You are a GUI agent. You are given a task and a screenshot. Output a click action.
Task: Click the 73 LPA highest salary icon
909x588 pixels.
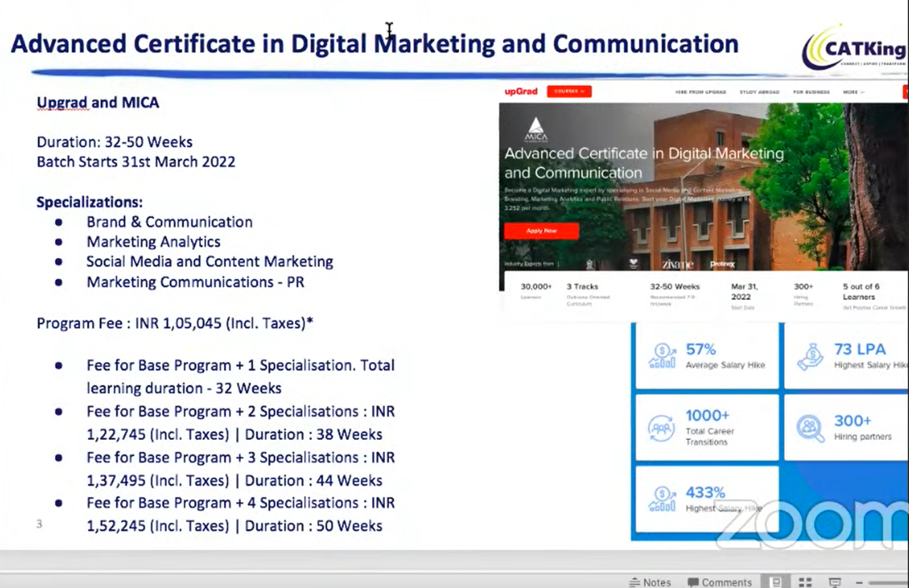tap(810, 356)
